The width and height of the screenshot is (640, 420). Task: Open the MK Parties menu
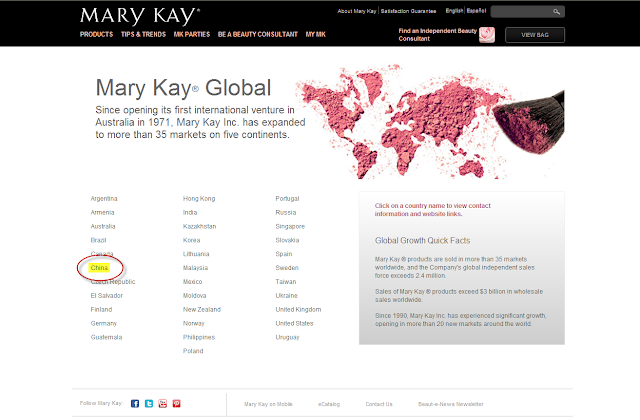pyautogui.click(x=192, y=35)
